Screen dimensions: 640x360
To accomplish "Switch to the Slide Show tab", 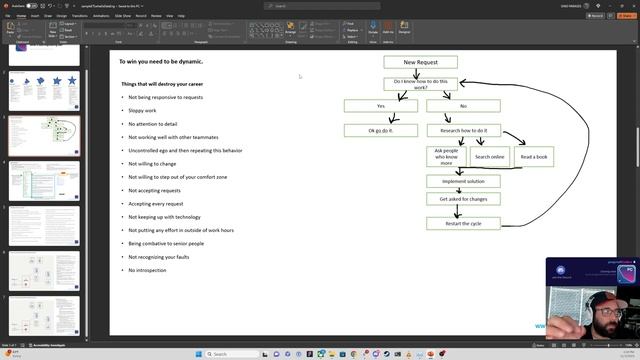I will (x=123, y=16).
